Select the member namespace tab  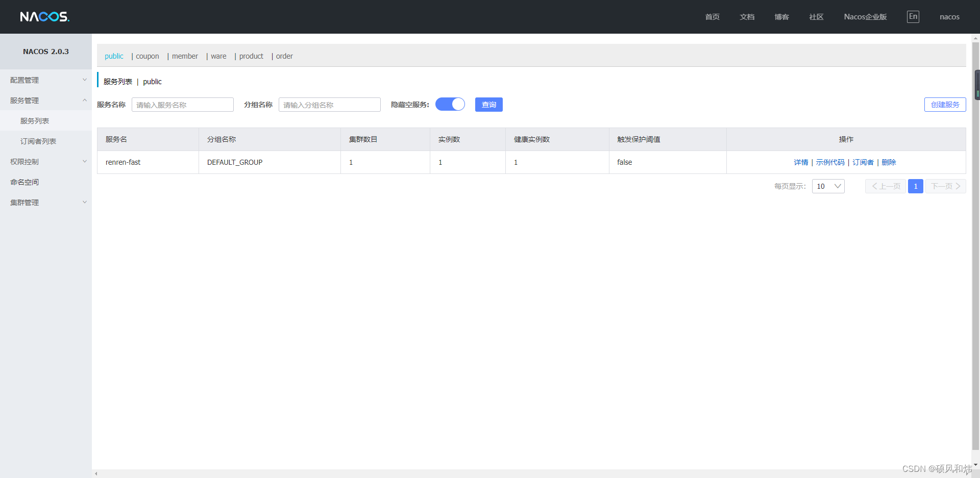185,56
